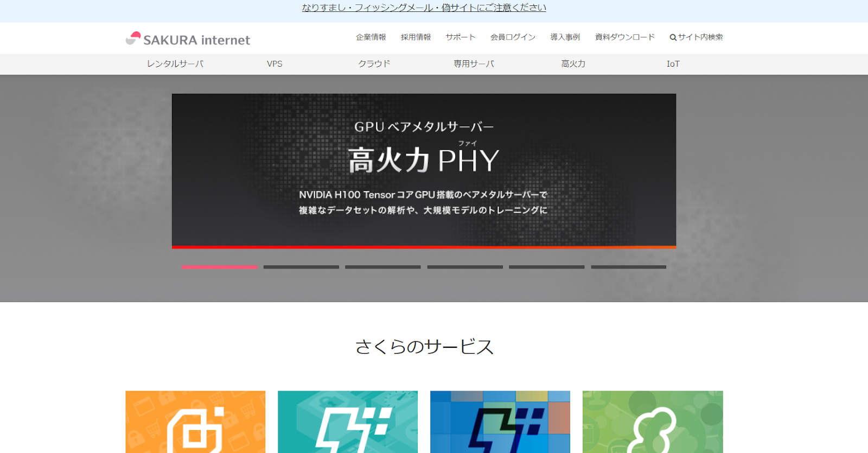Go to サポート support page
The image size is (868, 453).
(x=461, y=37)
